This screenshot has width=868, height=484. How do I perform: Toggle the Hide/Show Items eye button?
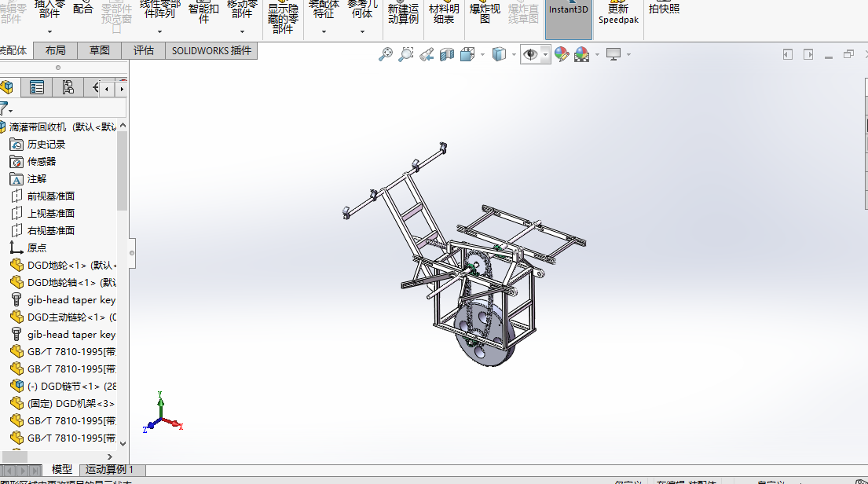pyautogui.click(x=531, y=54)
